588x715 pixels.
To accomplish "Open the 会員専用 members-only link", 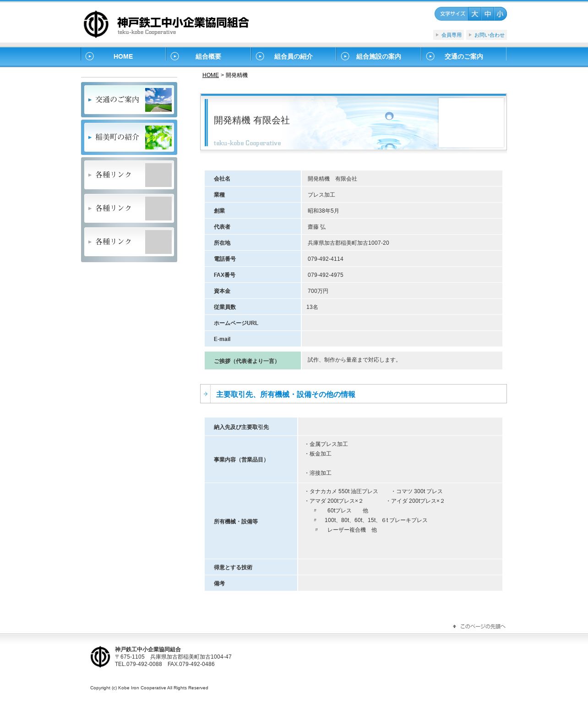I will point(448,35).
